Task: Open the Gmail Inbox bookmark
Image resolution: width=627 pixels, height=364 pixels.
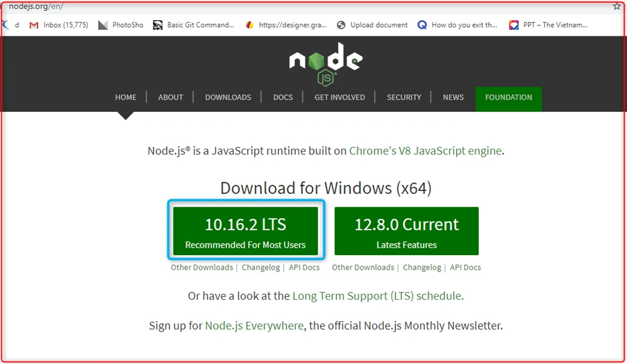Action: (59, 24)
